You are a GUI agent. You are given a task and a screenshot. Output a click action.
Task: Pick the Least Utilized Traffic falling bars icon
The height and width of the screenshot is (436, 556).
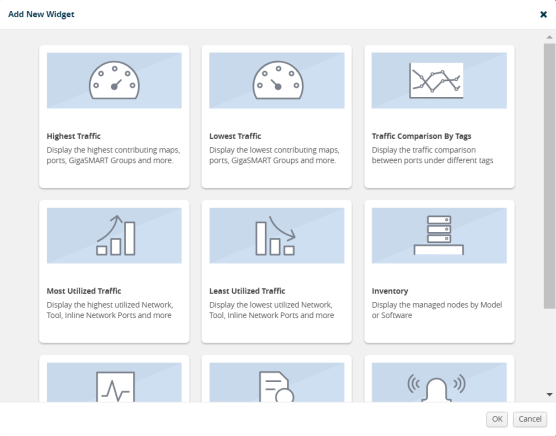pos(276,235)
